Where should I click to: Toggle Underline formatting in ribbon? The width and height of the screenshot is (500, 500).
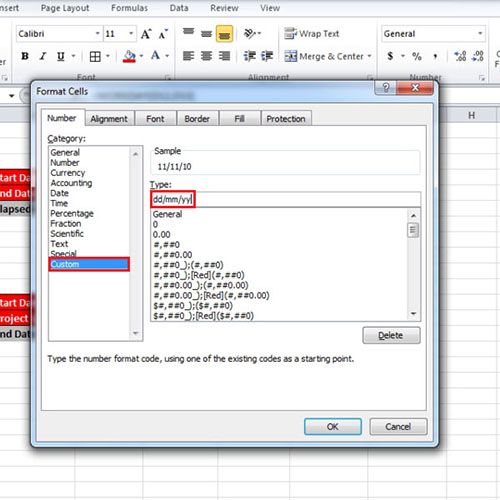tap(60, 56)
